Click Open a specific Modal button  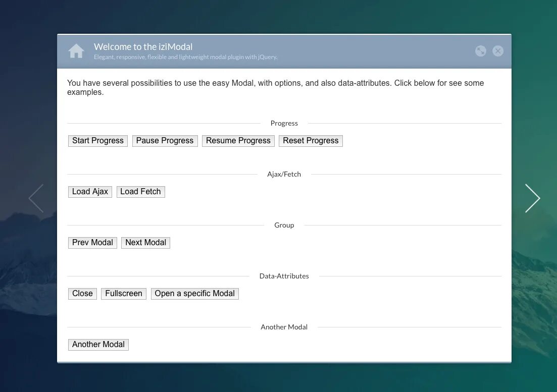194,294
